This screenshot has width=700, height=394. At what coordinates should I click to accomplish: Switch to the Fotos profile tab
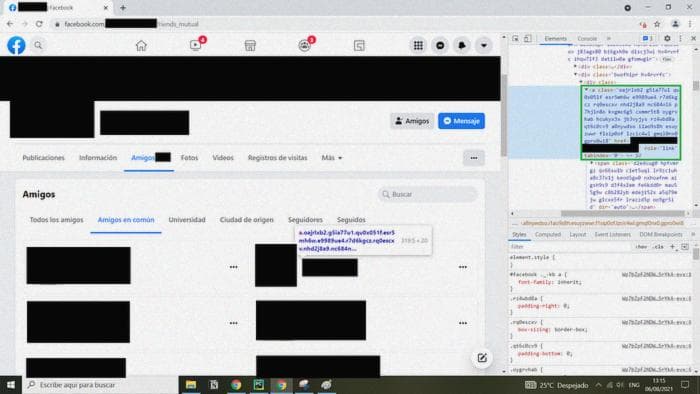pos(189,158)
